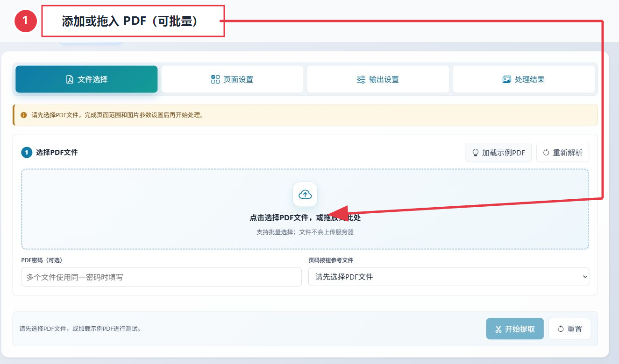
Task: Click the sliders icon in 输出设置 tab
Action: coord(361,79)
